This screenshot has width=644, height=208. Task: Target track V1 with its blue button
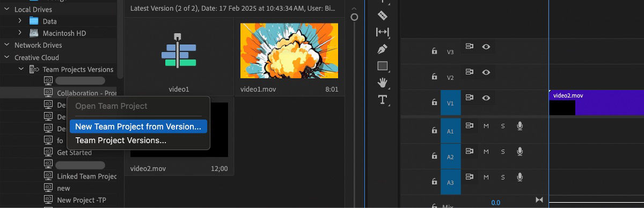(450, 103)
